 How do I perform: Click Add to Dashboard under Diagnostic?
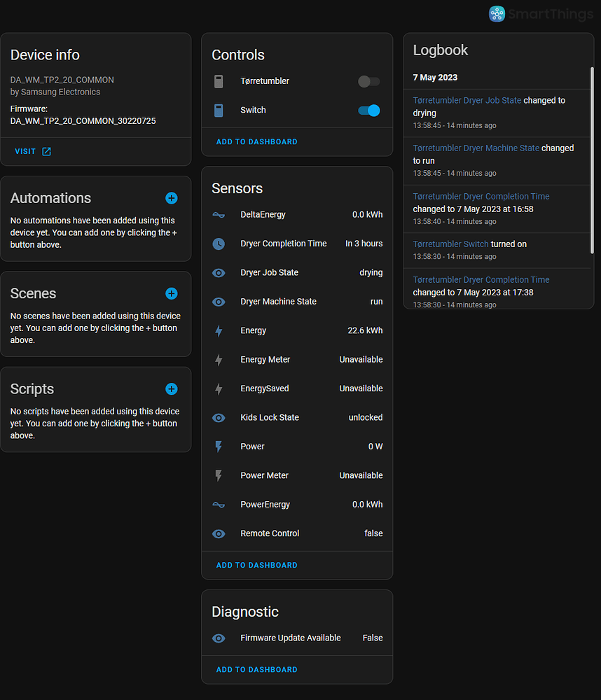256,669
